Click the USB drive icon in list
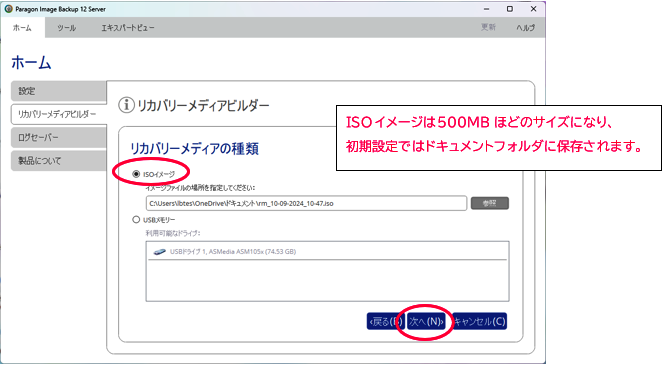 coord(159,252)
